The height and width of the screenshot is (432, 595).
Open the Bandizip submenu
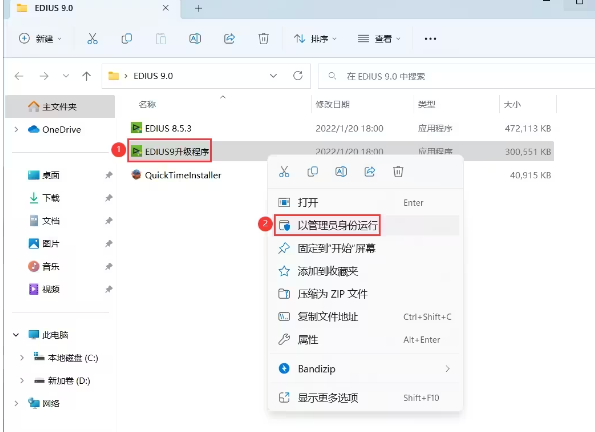(x=366, y=369)
